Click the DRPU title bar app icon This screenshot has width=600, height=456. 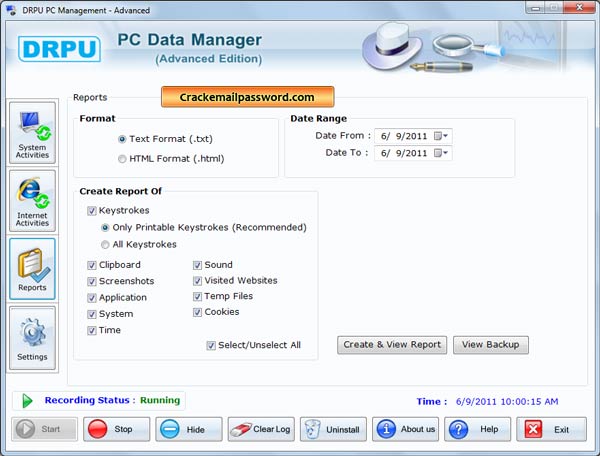pyautogui.click(x=11, y=10)
